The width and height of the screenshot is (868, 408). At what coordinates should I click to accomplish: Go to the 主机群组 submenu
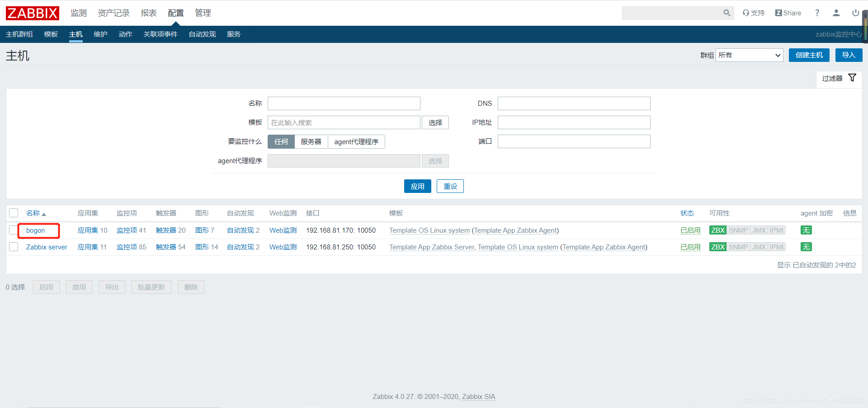point(19,34)
